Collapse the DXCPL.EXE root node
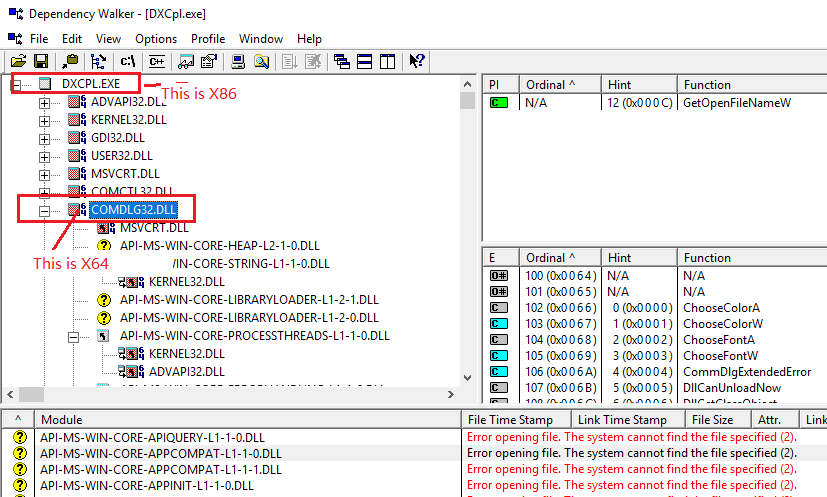Screen dimensions: 827x497 coord(17,84)
